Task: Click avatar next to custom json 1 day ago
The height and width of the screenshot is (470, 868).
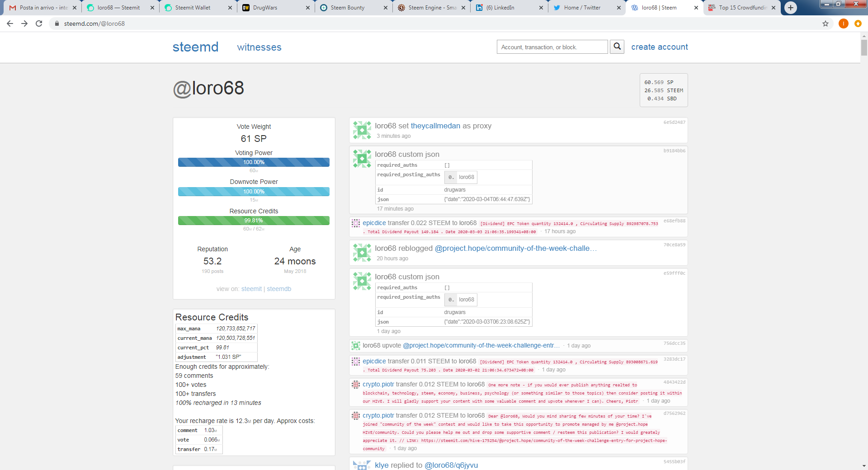Action: pyautogui.click(x=362, y=281)
